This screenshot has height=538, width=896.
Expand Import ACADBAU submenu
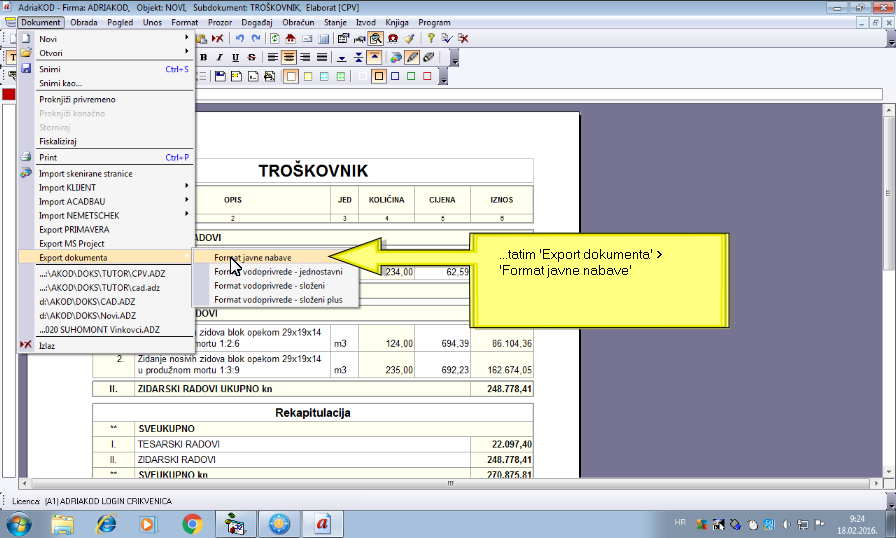tap(106, 201)
